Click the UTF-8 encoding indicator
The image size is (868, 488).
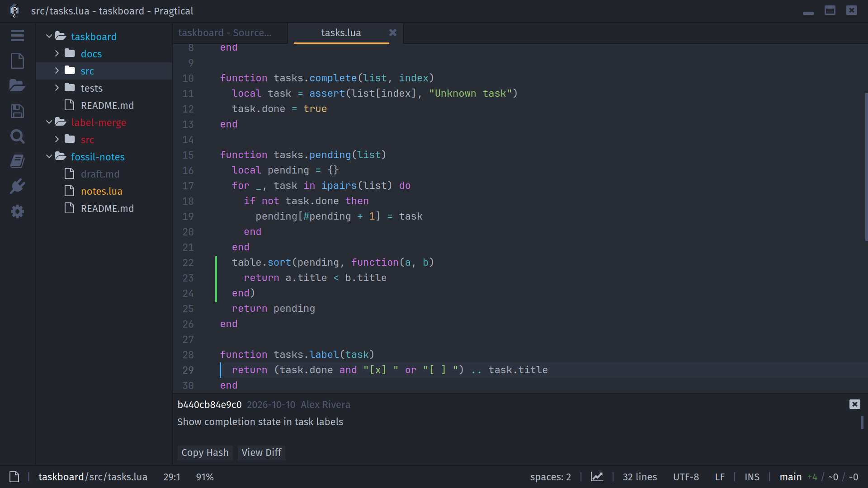coord(686,477)
